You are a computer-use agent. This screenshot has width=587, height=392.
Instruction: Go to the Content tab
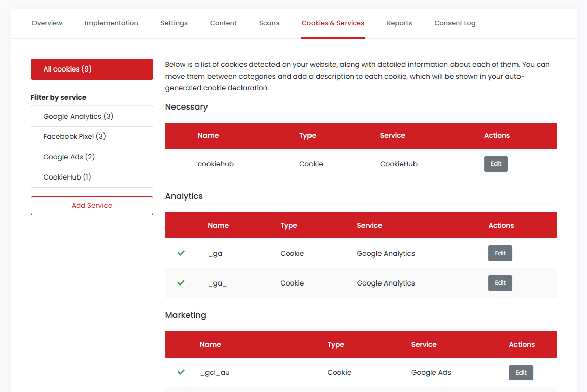coord(223,23)
